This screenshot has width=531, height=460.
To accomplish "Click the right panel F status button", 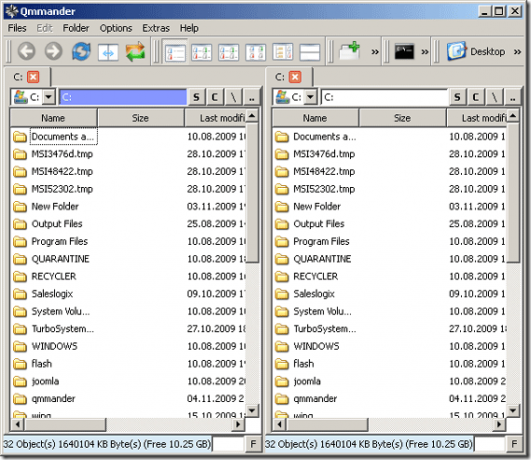I will (x=514, y=444).
